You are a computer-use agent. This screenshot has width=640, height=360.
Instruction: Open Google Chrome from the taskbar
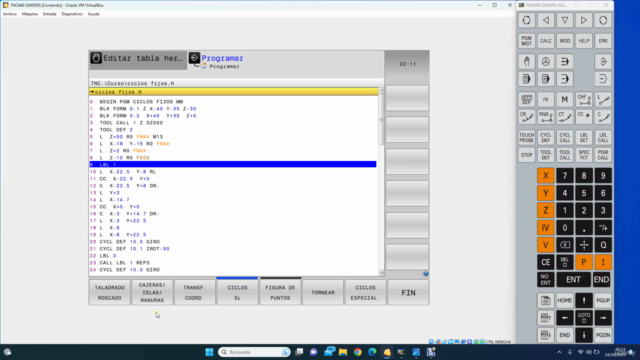(358, 352)
